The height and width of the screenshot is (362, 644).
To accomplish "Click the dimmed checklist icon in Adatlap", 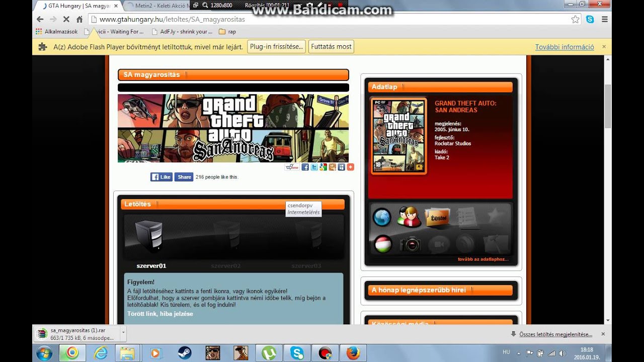I will coord(466,217).
